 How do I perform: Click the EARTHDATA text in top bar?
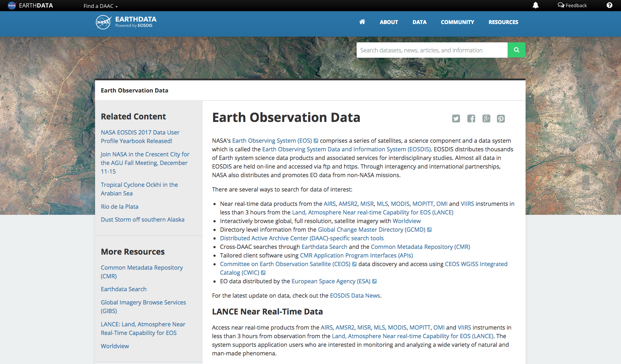point(36,5)
